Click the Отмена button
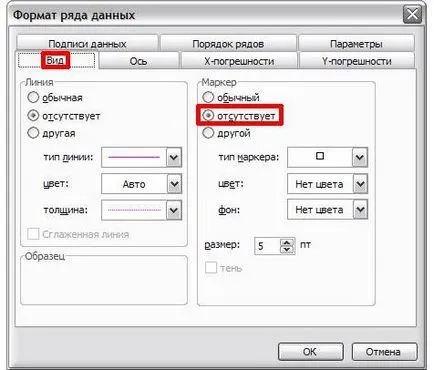Viewport: 434px width, 370px height. (384, 351)
